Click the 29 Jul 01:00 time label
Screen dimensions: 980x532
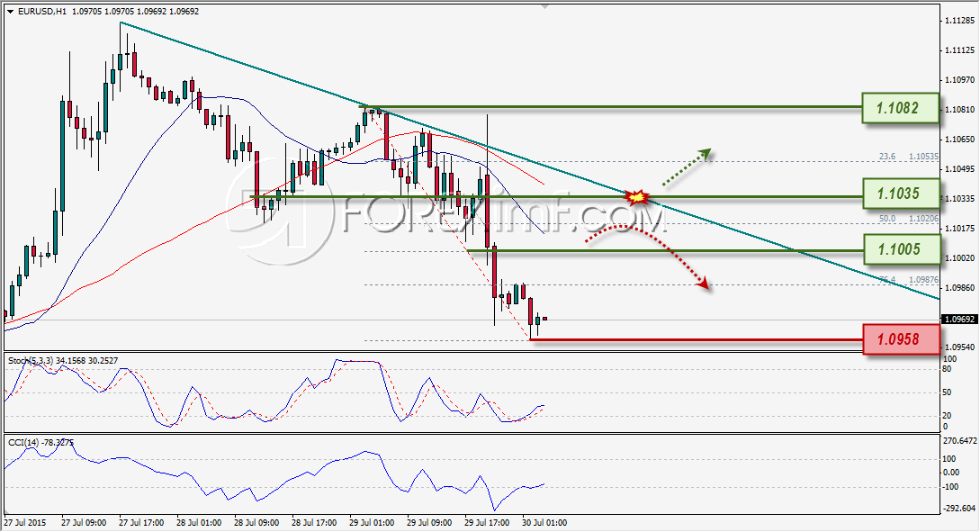pos(372,522)
